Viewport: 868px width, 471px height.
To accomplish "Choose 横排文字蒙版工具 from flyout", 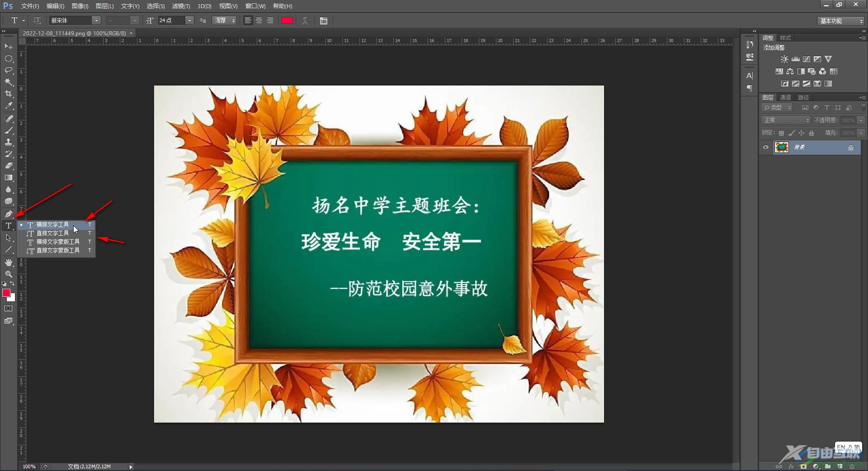I will [x=57, y=242].
